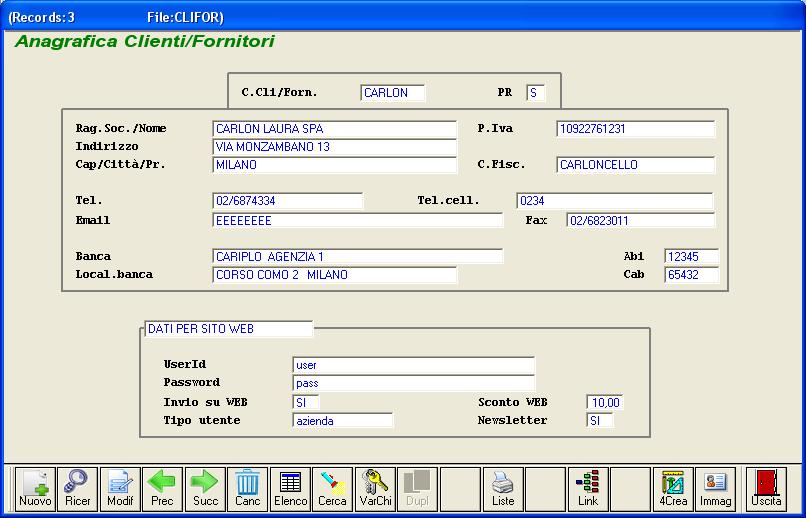The image size is (806, 518).
Task: Click the Link tree icon
Action: 588,488
